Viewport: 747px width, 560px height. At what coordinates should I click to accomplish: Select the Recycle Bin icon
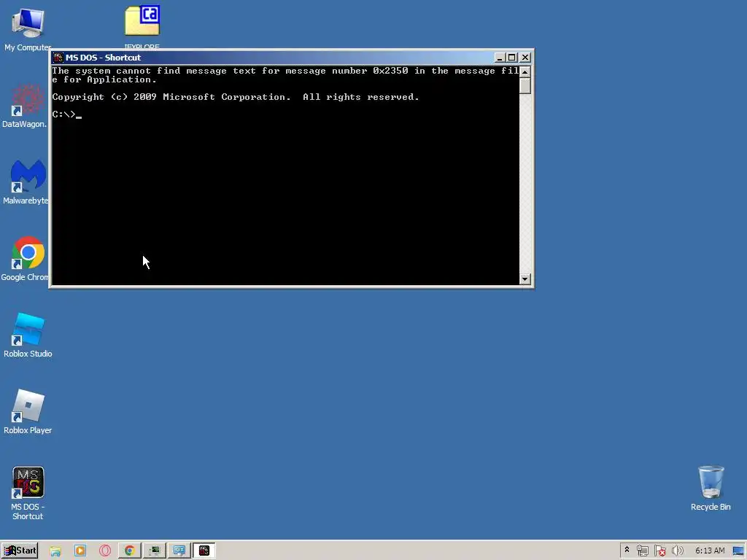(711, 489)
